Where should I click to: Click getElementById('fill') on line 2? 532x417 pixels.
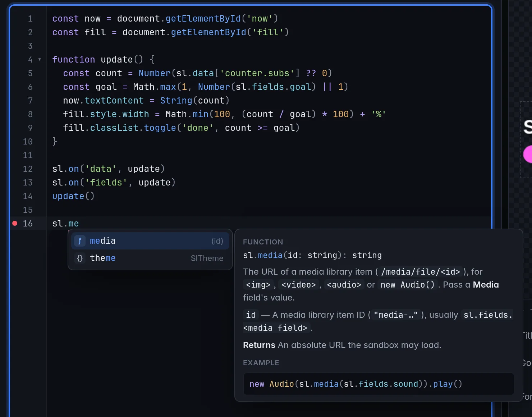tap(230, 32)
